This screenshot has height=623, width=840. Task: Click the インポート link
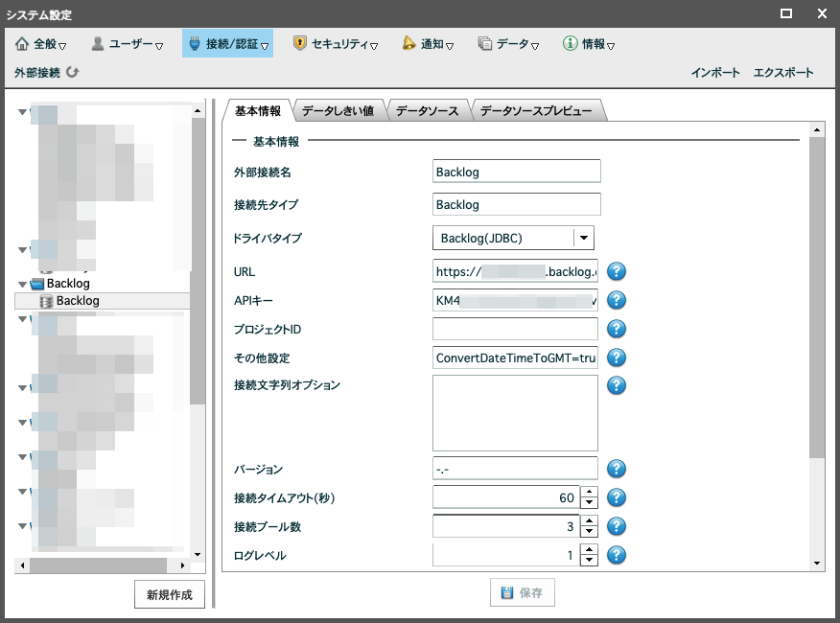(715, 73)
